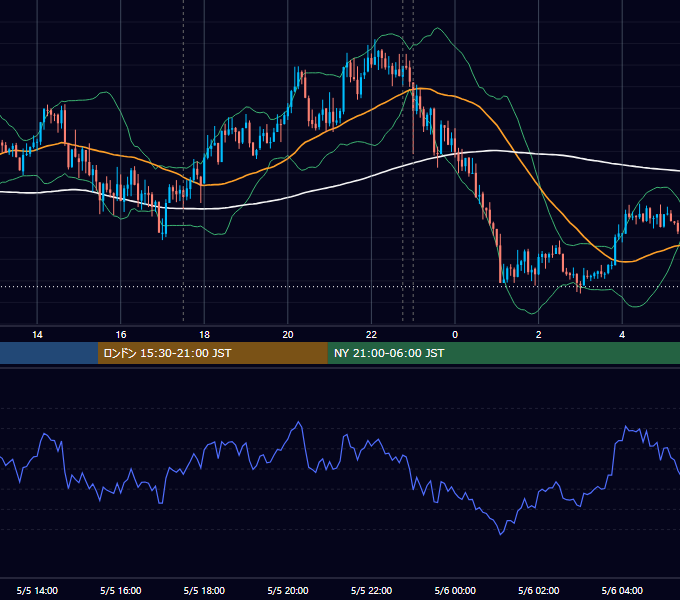Viewport: 680px width, 600px height.
Task: Click the 5/6 00:00 date label
Action: coord(455,590)
